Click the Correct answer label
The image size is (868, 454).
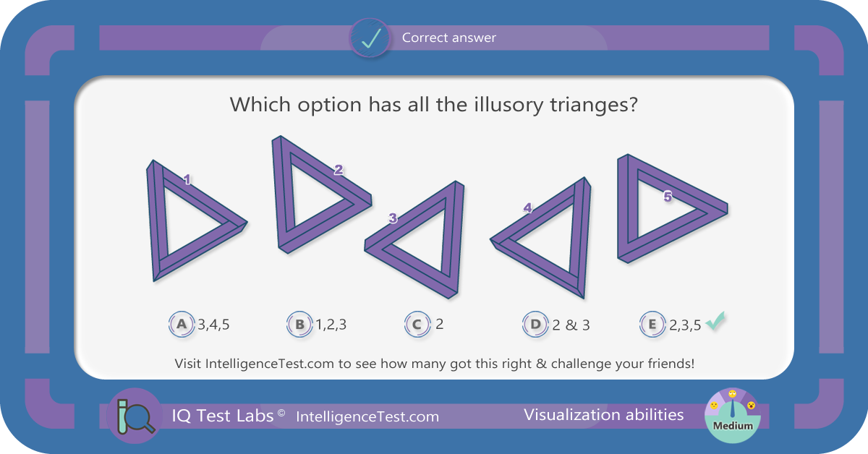[x=449, y=38]
